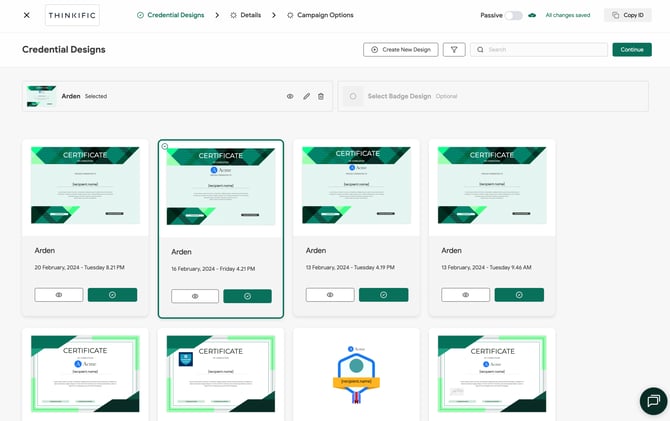Preview Arden 13 February 4.19 PM design
This screenshot has width=670, height=421.
click(330, 295)
